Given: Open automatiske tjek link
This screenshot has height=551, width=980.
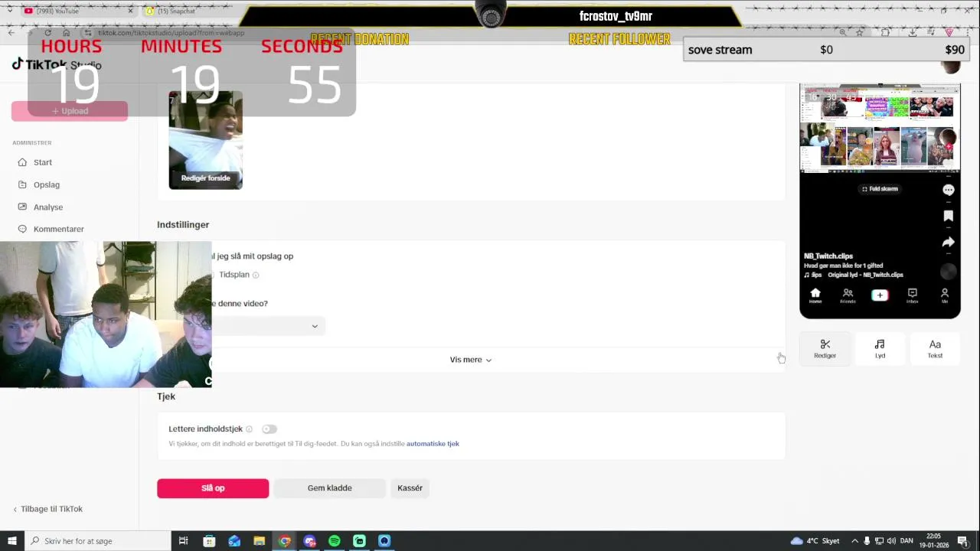Looking at the screenshot, I should [x=433, y=444].
